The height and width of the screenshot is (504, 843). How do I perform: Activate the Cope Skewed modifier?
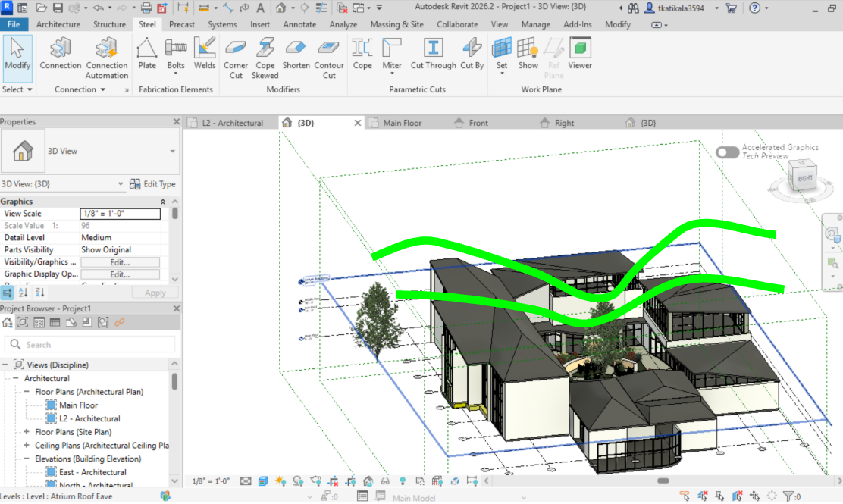pyautogui.click(x=265, y=58)
